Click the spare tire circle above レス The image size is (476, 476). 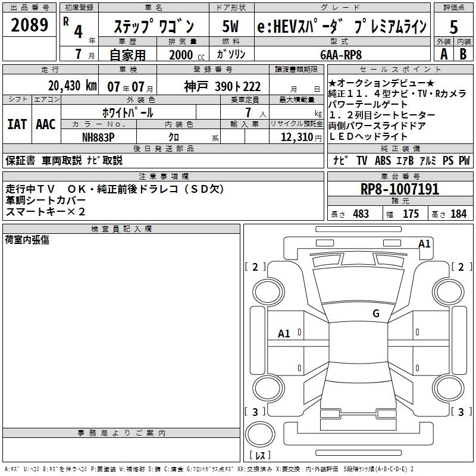[x=260, y=434]
